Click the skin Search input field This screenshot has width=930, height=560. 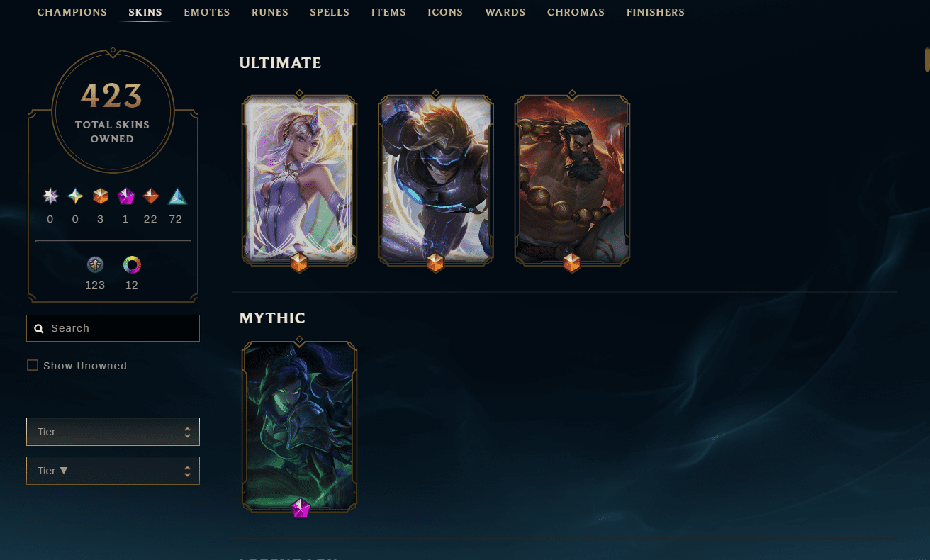pyautogui.click(x=113, y=328)
